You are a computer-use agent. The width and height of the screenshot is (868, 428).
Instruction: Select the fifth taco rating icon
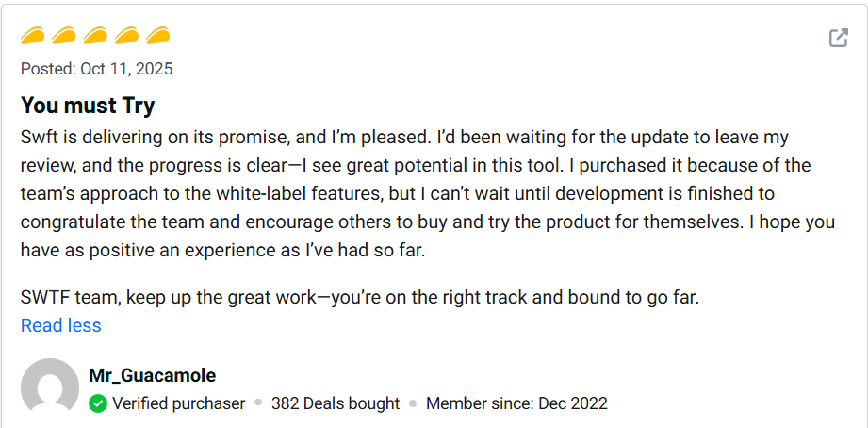(x=157, y=36)
